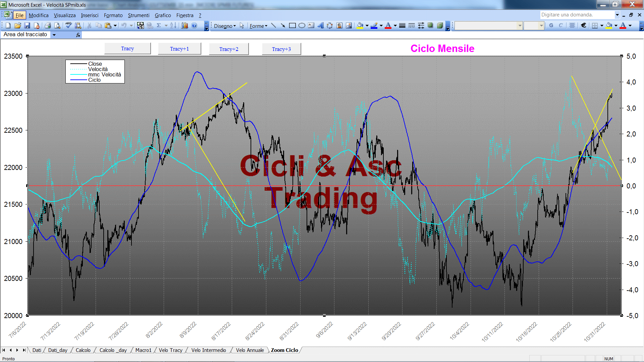Insert Picture from file icon
This screenshot has height=362, width=644.
coord(349,25)
